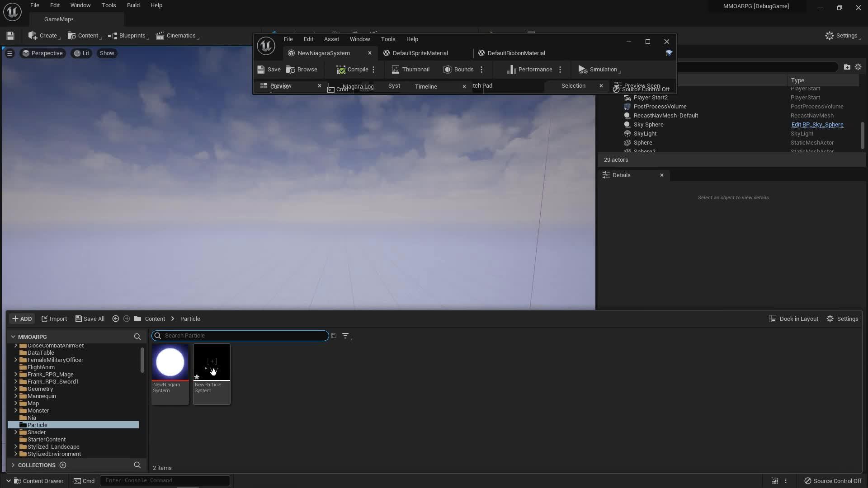The image size is (868, 488).
Task: Open the Build menu
Action: coord(133,5)
